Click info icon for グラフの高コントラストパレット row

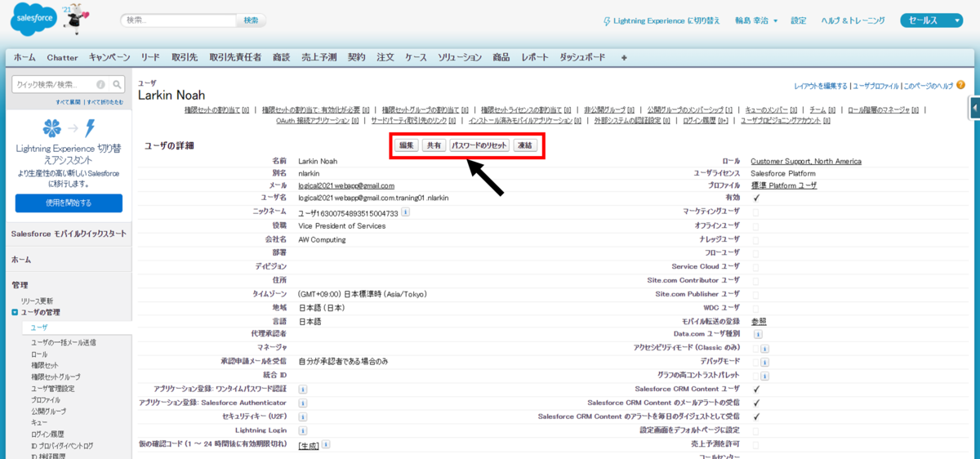tap(764, 376)
